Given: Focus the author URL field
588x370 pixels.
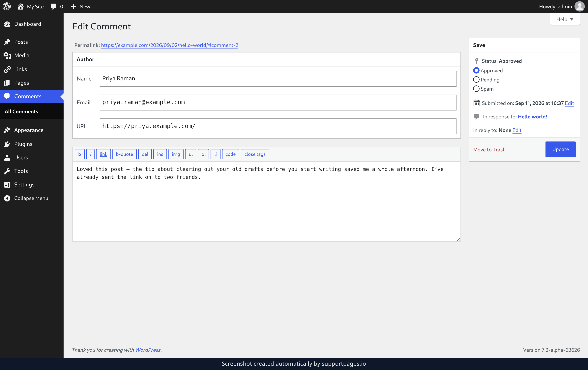Looking at the screenshot, I should (x=278, y=126).
